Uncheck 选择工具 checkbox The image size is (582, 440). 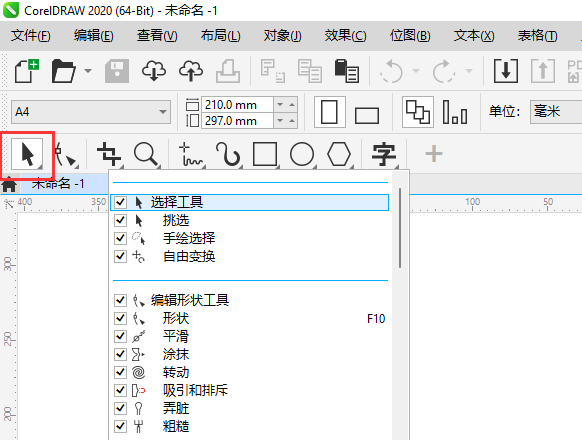coord(120,202)
